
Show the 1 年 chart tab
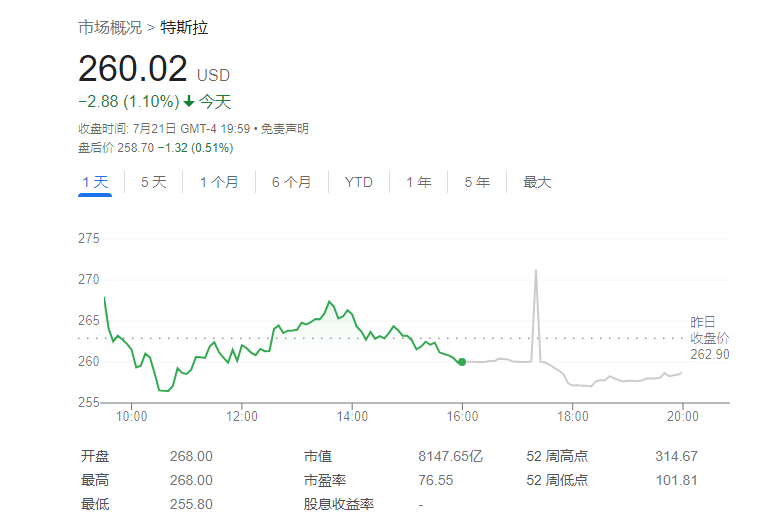(419, 182)
